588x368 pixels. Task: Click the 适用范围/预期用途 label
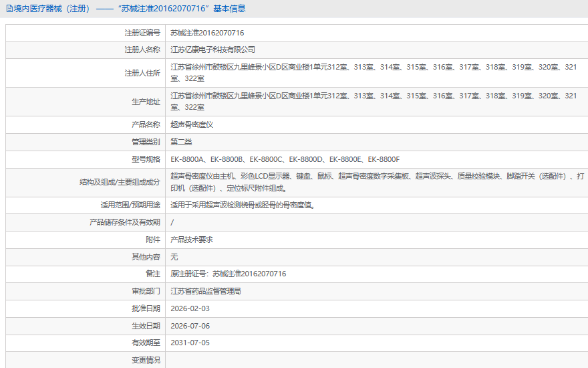[x=130, y=205]
